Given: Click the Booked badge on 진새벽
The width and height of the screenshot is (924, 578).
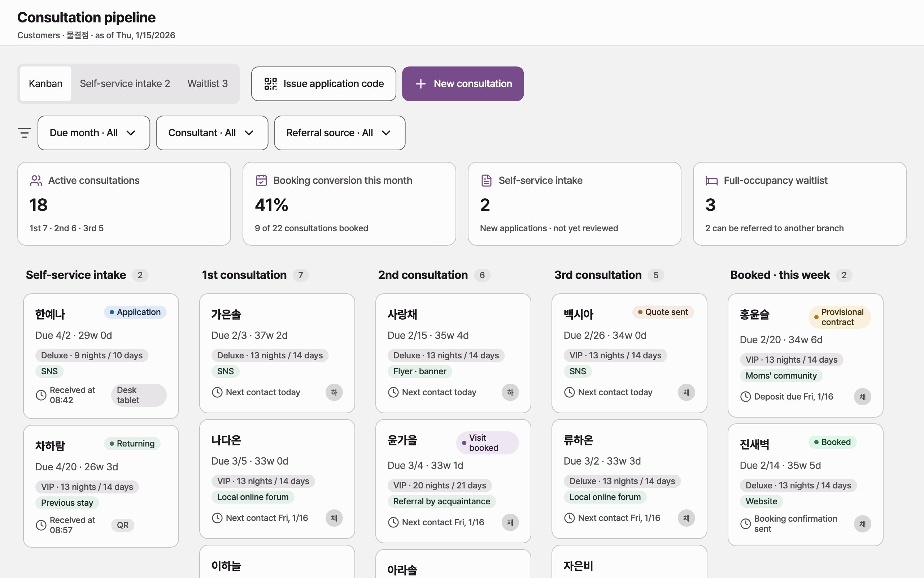Looking at the screenshot, I should (832, 442).
